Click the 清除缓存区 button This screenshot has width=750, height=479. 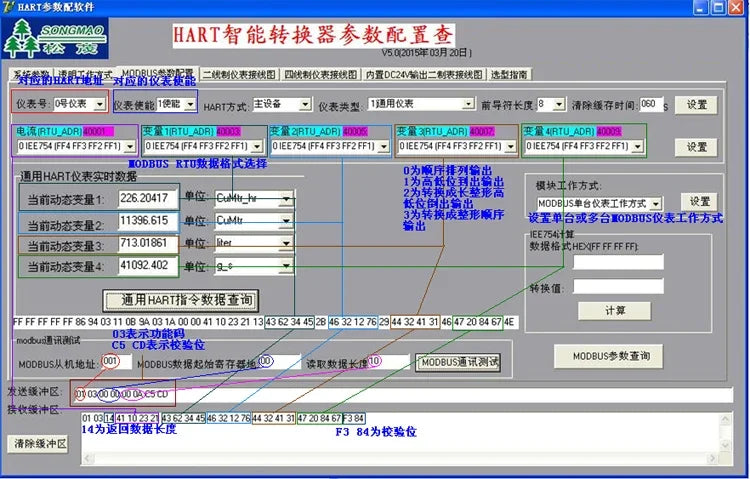pos(38,444)
